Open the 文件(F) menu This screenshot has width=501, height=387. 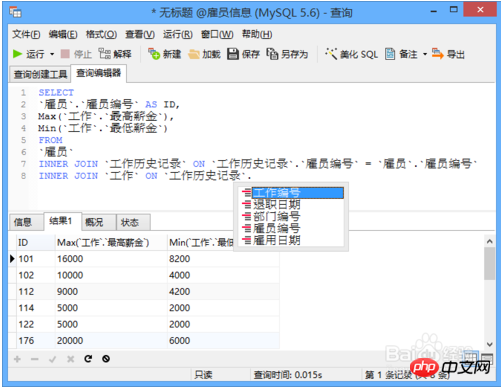[26, 34]
